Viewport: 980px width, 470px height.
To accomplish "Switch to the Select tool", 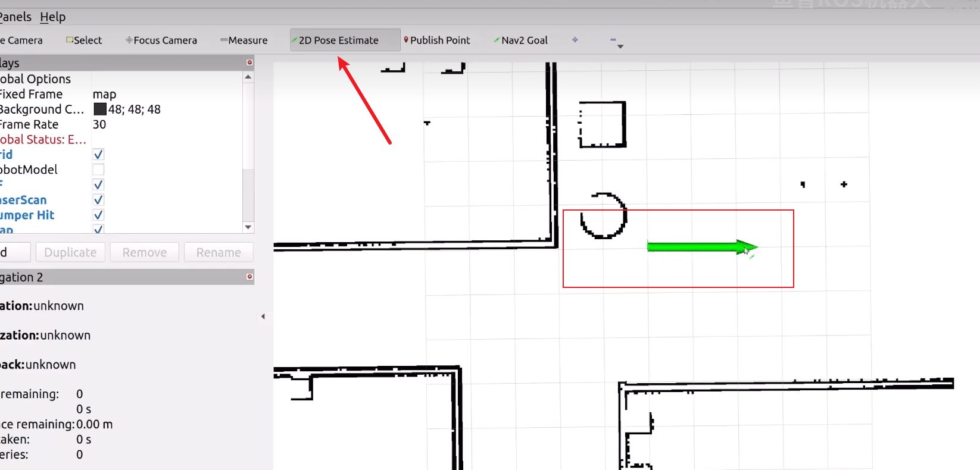I will 85,40.
